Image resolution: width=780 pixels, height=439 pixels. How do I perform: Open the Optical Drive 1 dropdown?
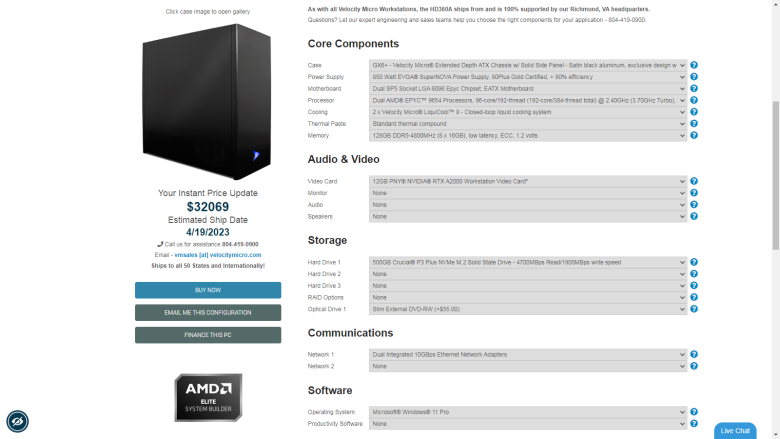[x=528, y=309]
